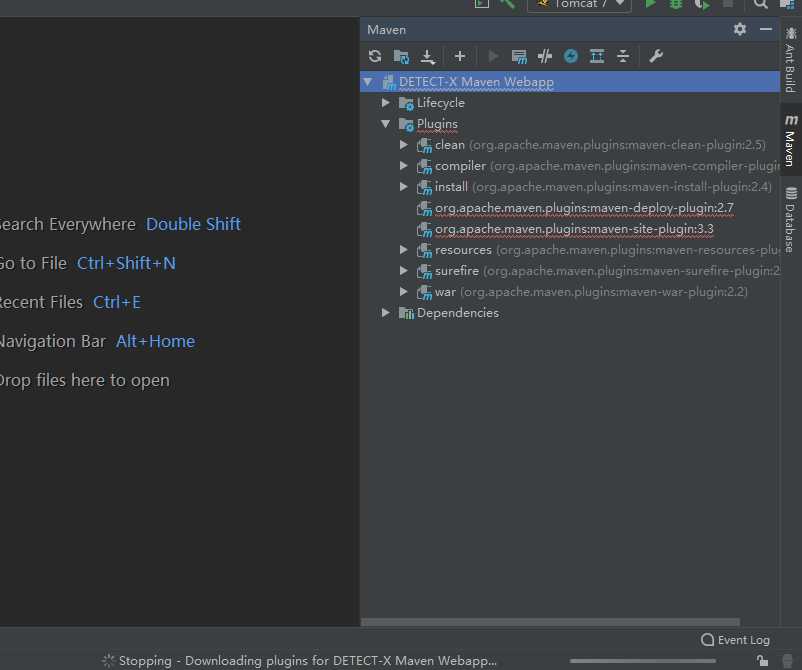802x670 pixels.
Task: Click the Lifecycle folder icon
Action: click(x=406, y=103)
